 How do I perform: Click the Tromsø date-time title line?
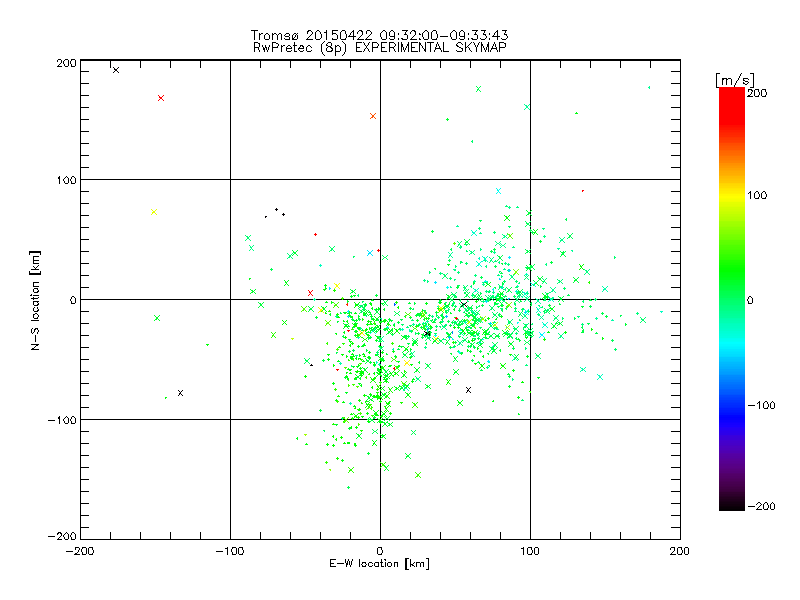click(379, 35)
